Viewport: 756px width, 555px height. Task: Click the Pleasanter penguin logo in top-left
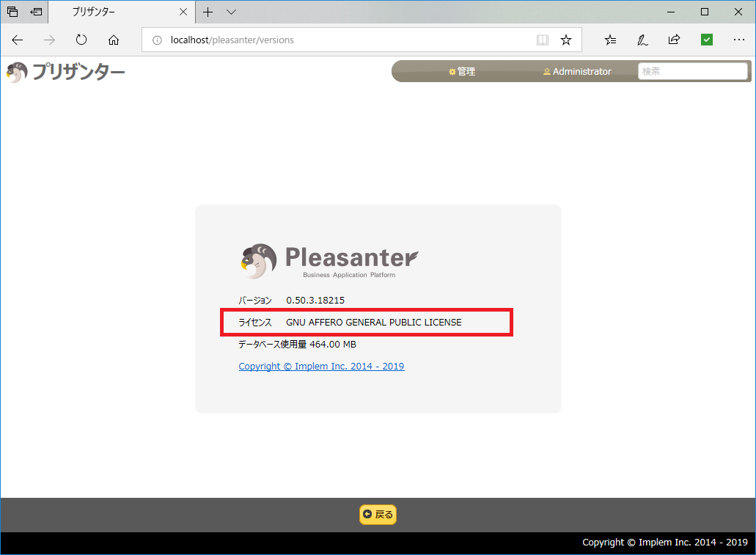16,73
